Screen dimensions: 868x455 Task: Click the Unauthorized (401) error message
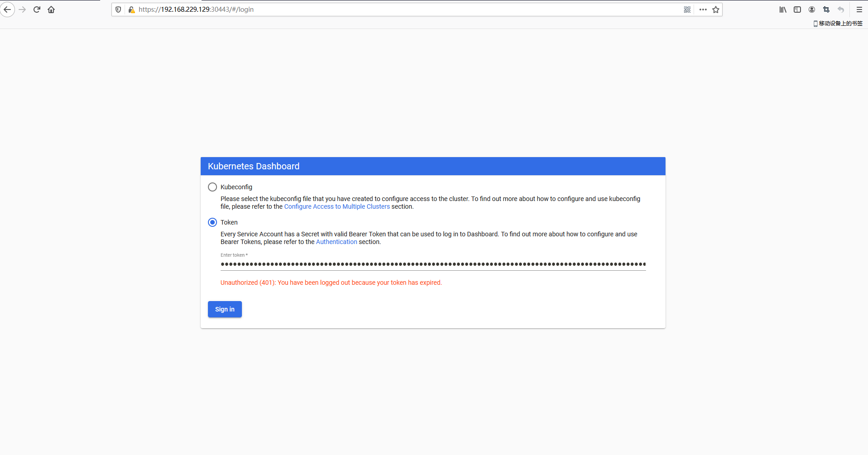point(331,283)
